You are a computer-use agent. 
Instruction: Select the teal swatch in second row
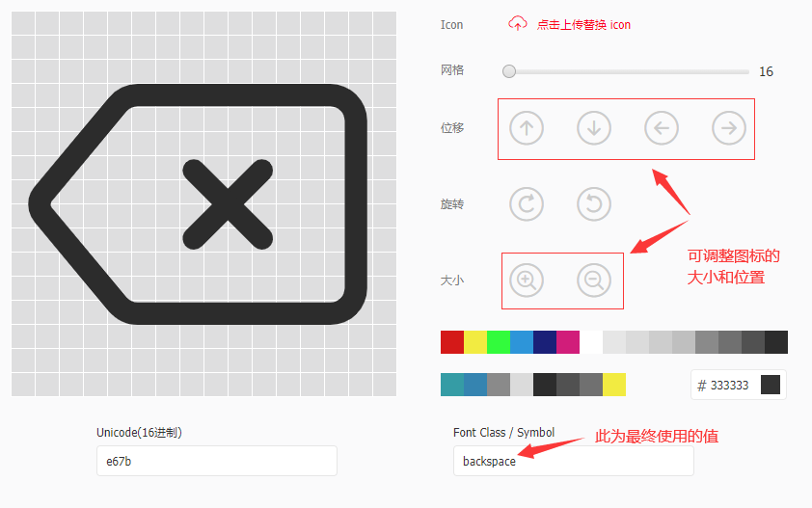click(x=452, y=385)
